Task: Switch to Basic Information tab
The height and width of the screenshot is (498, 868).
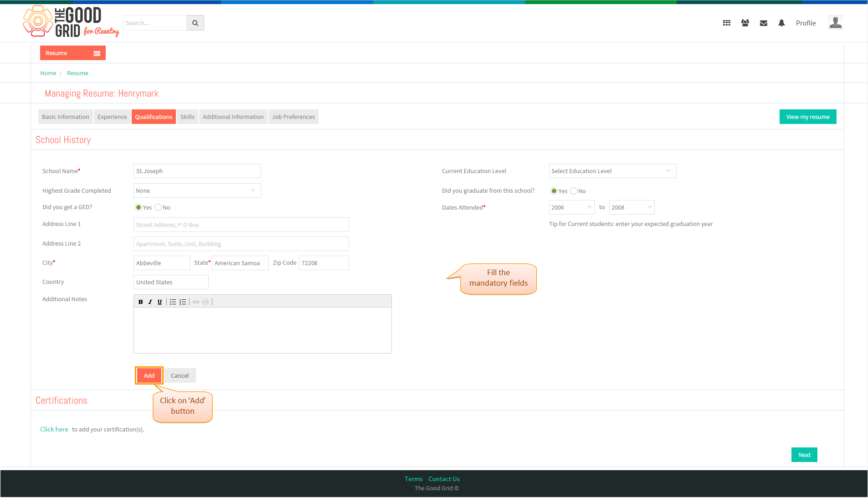Action: pos(66,117)
